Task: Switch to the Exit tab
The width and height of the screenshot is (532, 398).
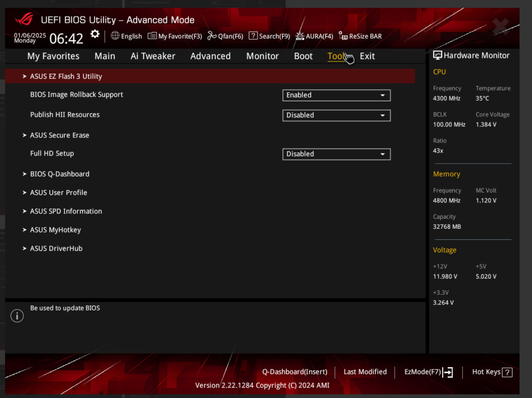Action: click(367, 56)
